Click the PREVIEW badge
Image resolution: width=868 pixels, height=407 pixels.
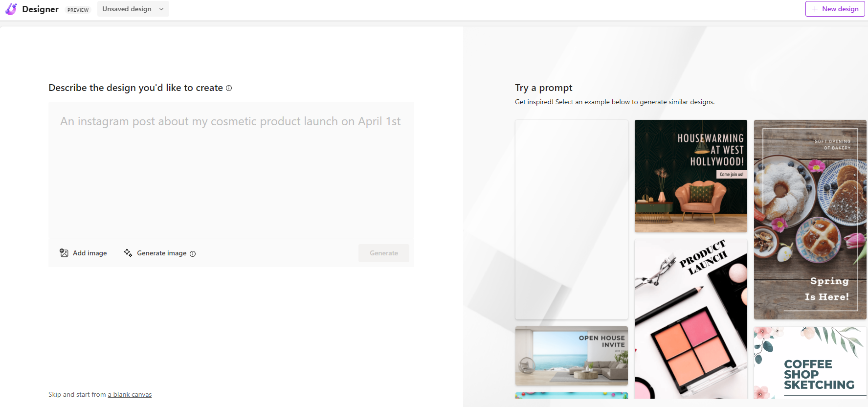pyautogui.click(x=78, y=10)
